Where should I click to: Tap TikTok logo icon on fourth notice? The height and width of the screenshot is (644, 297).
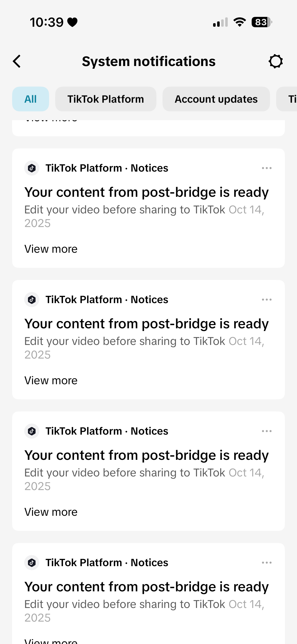[32, 563]
